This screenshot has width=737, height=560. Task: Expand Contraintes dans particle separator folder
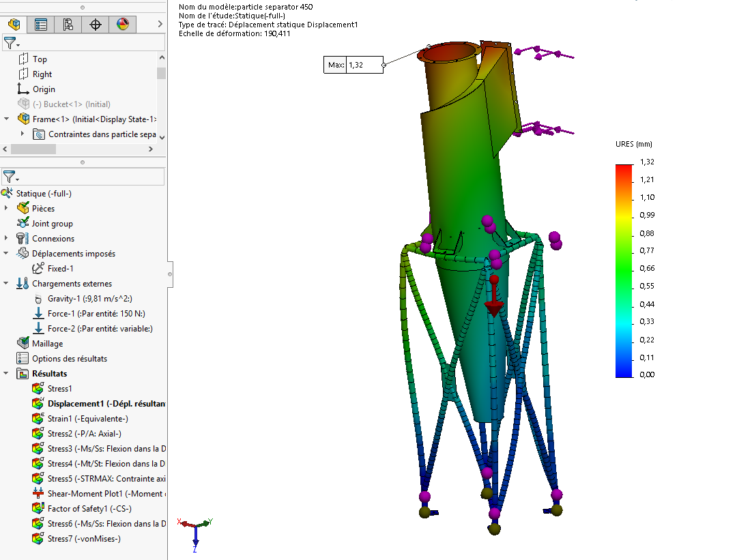point(22,134)
